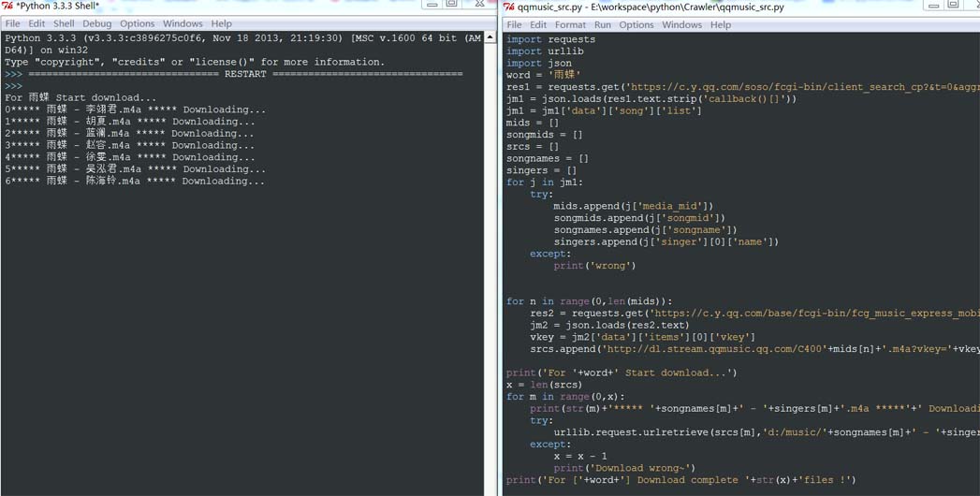Open the Shell window's Windows menu
Viewport: 980px width, 496px height.
(x=183, y=23)
